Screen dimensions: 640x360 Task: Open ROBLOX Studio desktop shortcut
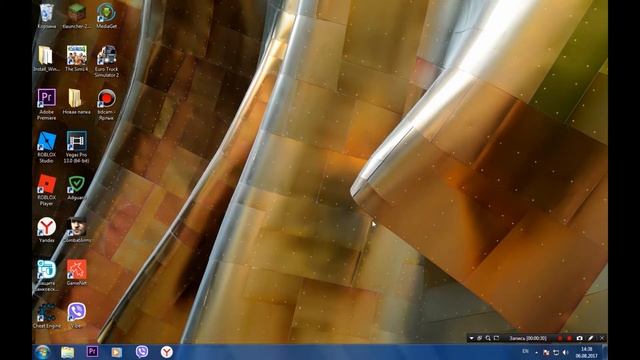point(47,147)
